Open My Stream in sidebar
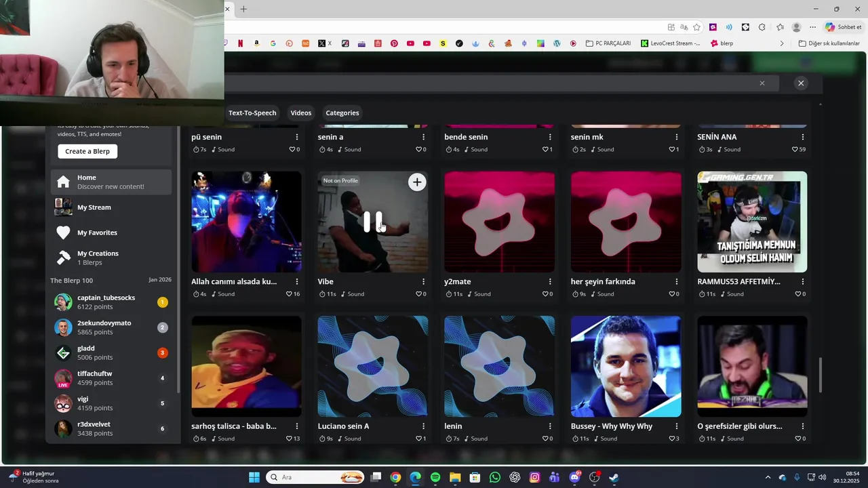Viewport: 868px width, 488px height. click(x=111, y=207)
